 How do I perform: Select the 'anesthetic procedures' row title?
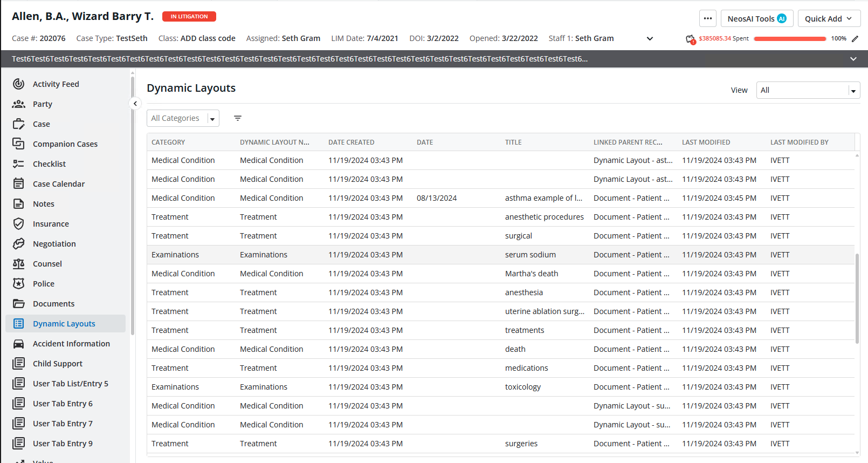pyautogui.click(x=545, y=217)
